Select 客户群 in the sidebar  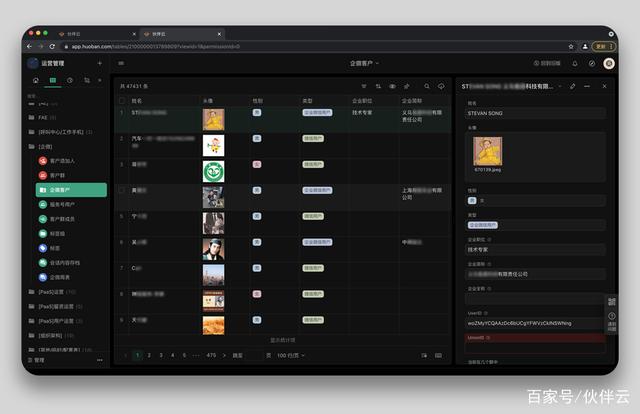coord(56,174)
